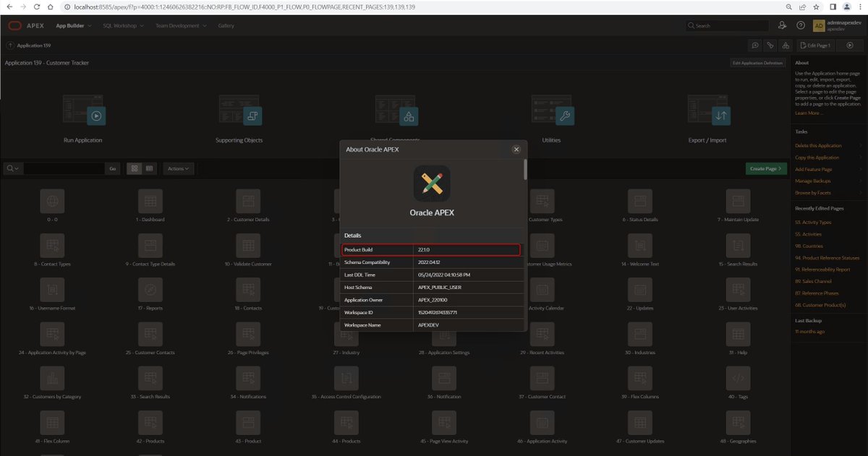Click the up arrow beside Application 139
Viewport: 868px width, 456px height.
(10, 45)
